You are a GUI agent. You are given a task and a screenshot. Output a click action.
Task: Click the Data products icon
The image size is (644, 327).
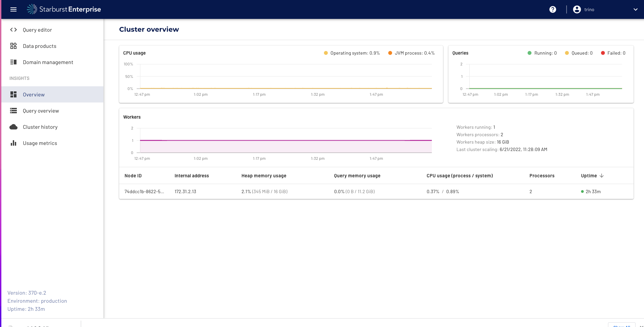(13, 46)
